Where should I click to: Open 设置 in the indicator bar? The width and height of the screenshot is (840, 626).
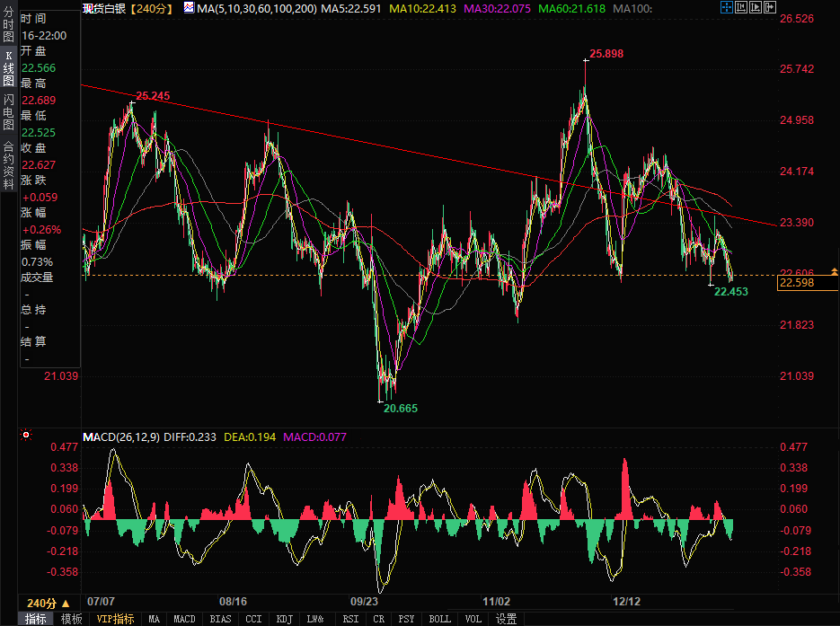coord(507,619)
